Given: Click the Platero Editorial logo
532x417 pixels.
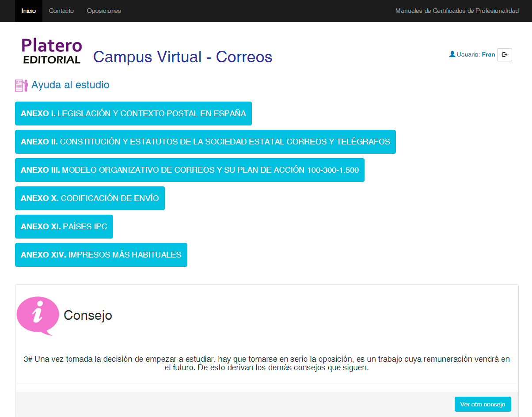Looking at the screenshot, I should pos(52,51).
